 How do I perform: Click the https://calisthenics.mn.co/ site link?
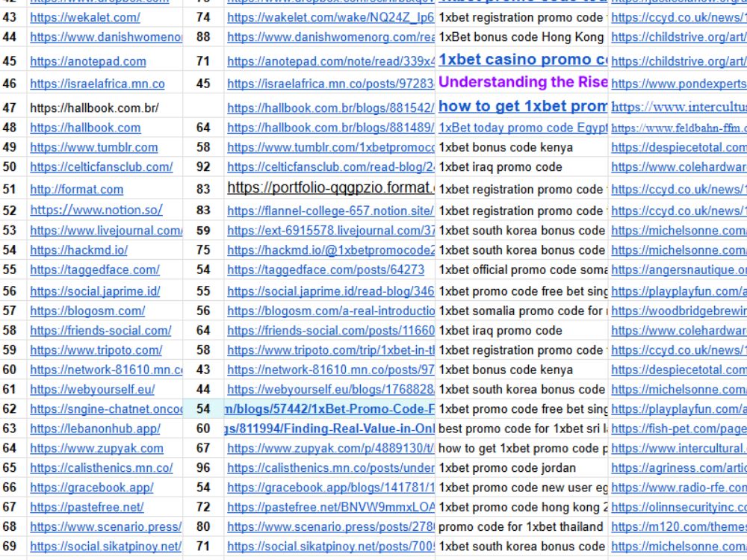tap(102, 468)
